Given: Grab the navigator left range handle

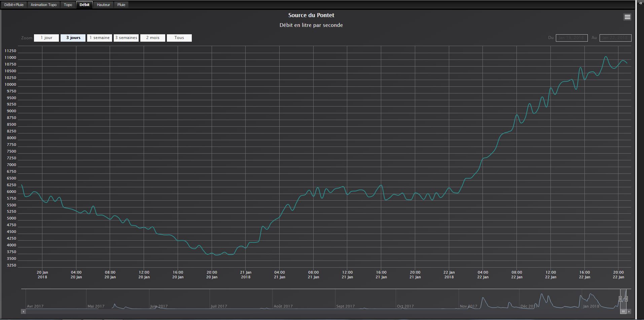Looking at the screenshot, I should point(620,298).
